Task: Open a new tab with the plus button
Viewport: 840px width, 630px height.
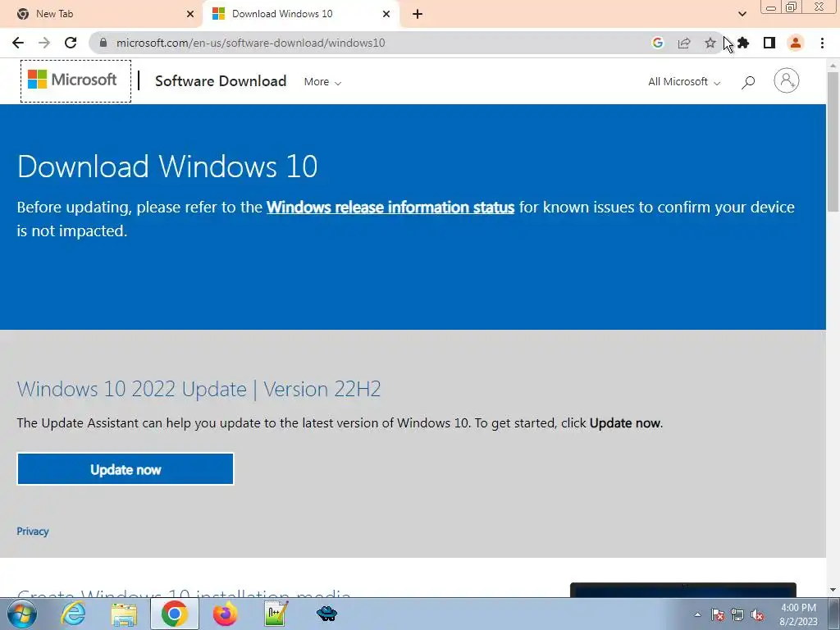Action: [418, 14]
